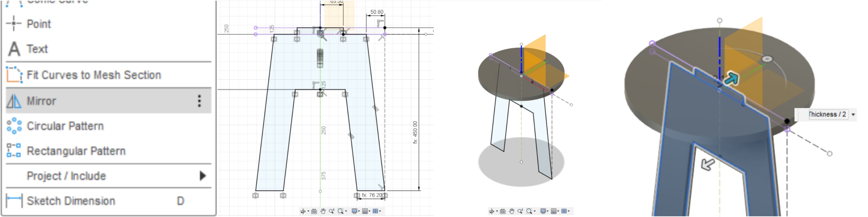Viewport: 868px width, 217px height.
Task: Choose the Circular Pattern tool
Action: (x=65, y=126)
